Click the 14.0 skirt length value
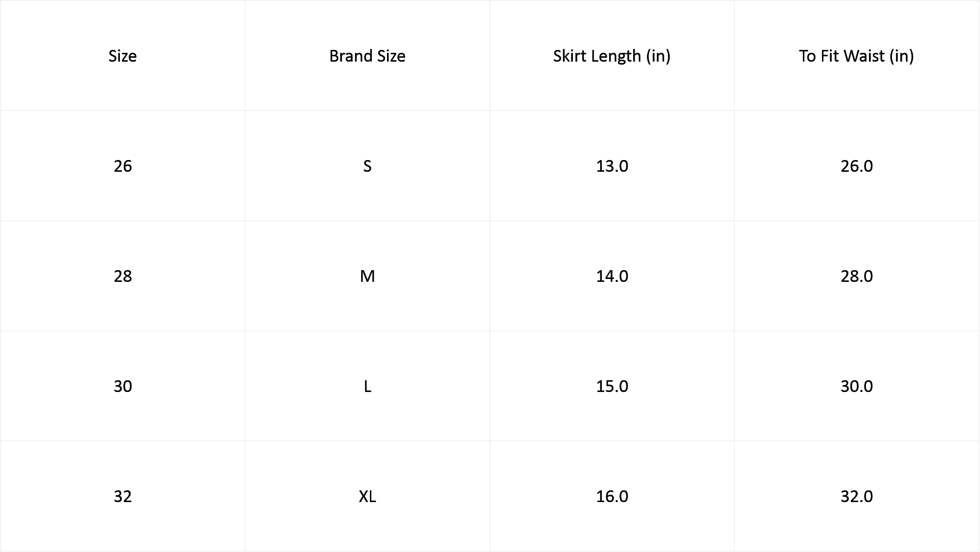The height and width of the screenshot is (552, 980). [x=612, y=276]
